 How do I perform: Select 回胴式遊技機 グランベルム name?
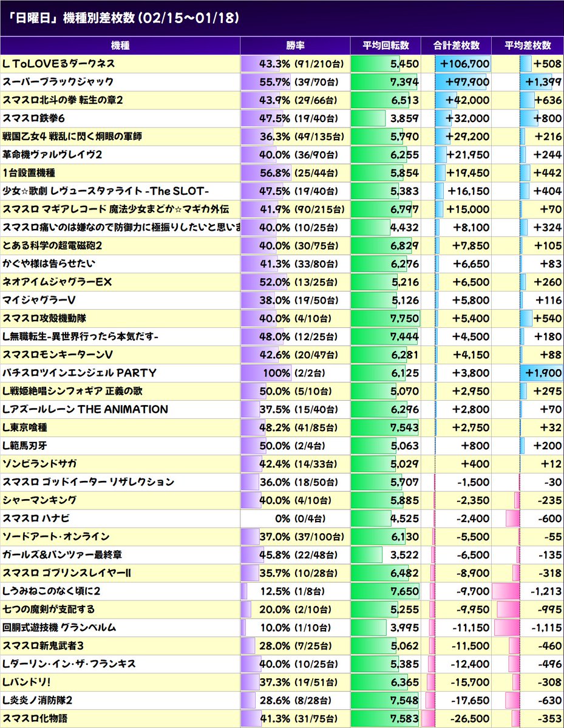point(59,627)
